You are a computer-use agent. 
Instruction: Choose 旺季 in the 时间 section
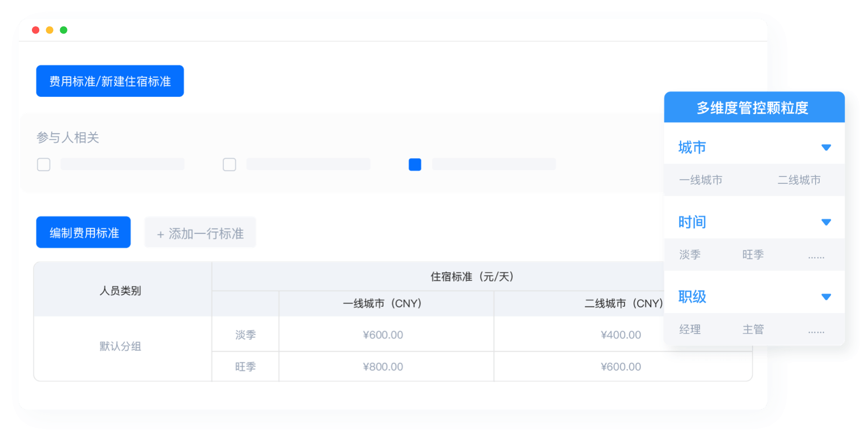[753, 255]
